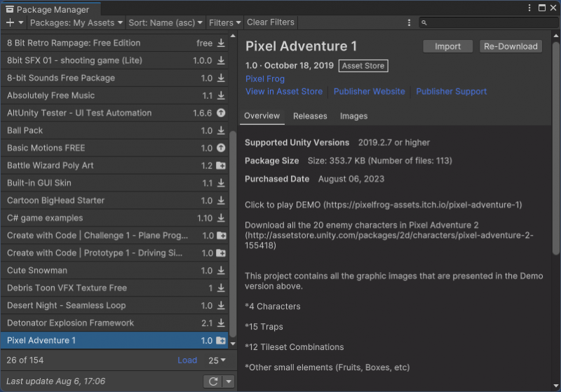This screenshot has height=392, width=561.
Task: Click the add package plus icon
Action: click(x=10, y=22)
